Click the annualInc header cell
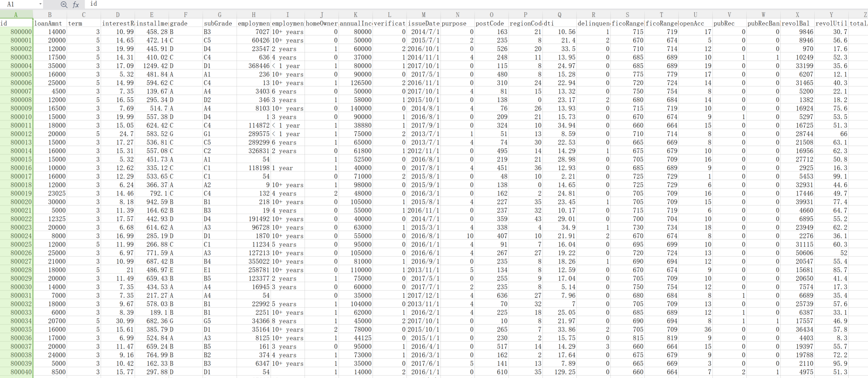Viewport: 868px width, 378px height. [x=355, y=23]
